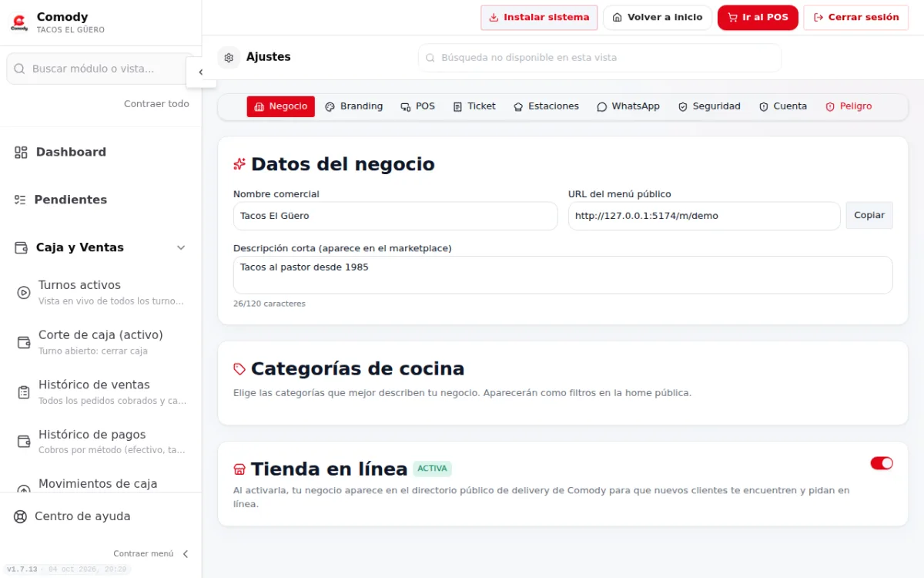Open Histórico de ventas
The height and width of the screenshot is (578, 924).
[101, 392]
